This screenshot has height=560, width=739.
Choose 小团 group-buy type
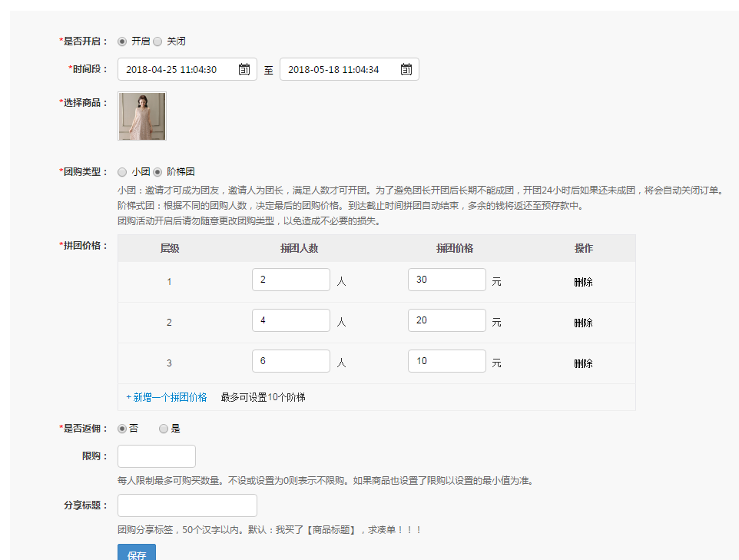click(122, 172)
